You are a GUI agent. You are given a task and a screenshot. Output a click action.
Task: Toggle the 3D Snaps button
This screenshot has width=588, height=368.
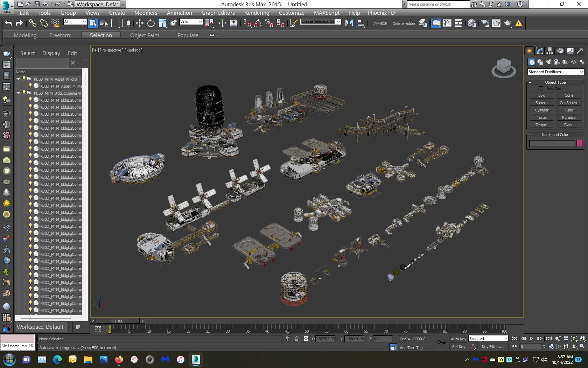(x=247, y=23)
